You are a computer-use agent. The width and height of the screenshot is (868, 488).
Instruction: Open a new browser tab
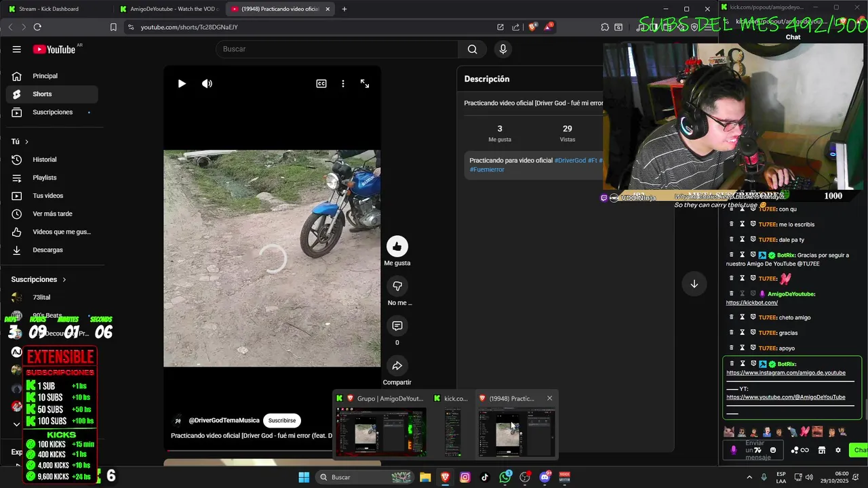tap(344, 9)
